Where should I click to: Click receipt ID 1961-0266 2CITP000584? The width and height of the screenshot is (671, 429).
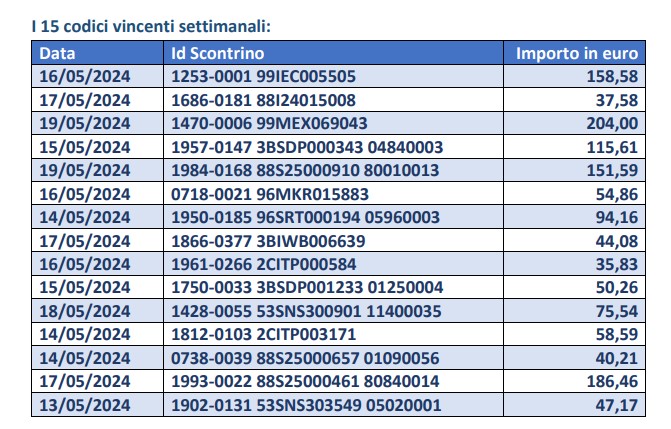coord(264,264)
